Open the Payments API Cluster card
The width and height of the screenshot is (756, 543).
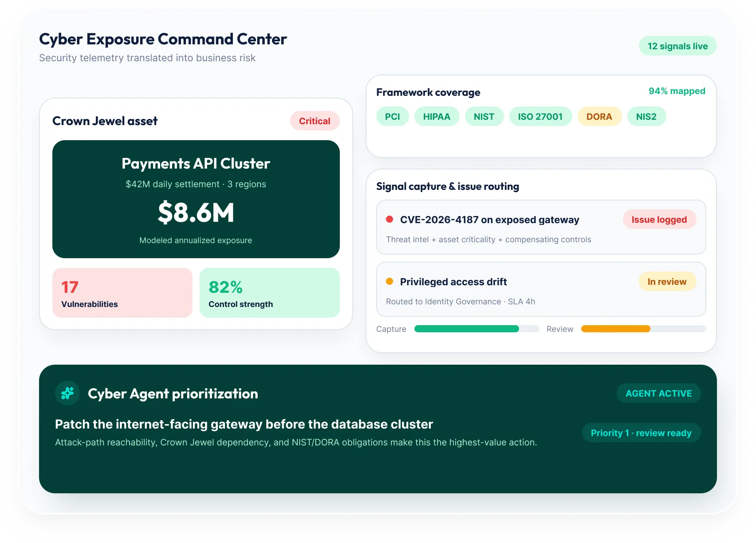[196, 199]
